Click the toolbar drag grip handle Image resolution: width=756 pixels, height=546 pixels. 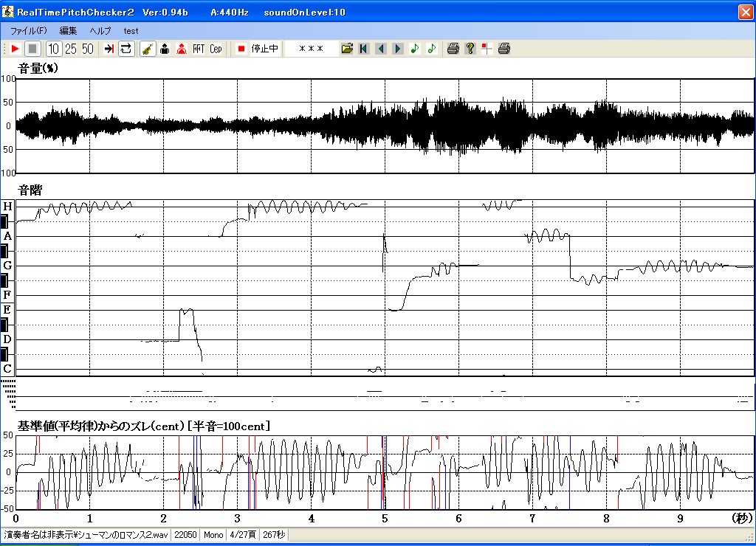pos(4,49)
